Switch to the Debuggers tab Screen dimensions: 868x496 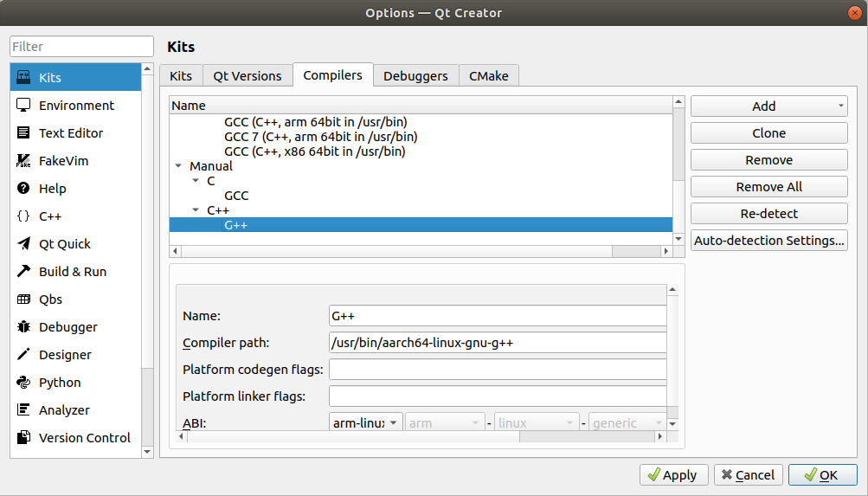(415, 76)
